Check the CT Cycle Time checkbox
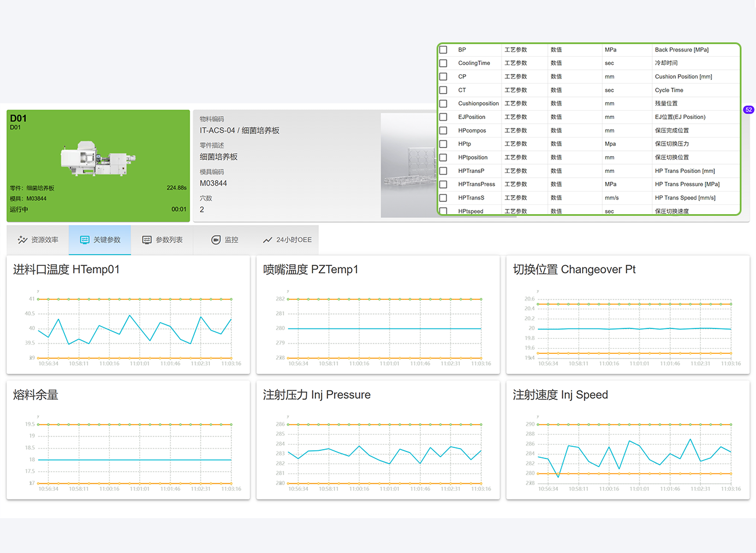The width and height of the screenshot is (756, 553). click(x=444, y=90)
